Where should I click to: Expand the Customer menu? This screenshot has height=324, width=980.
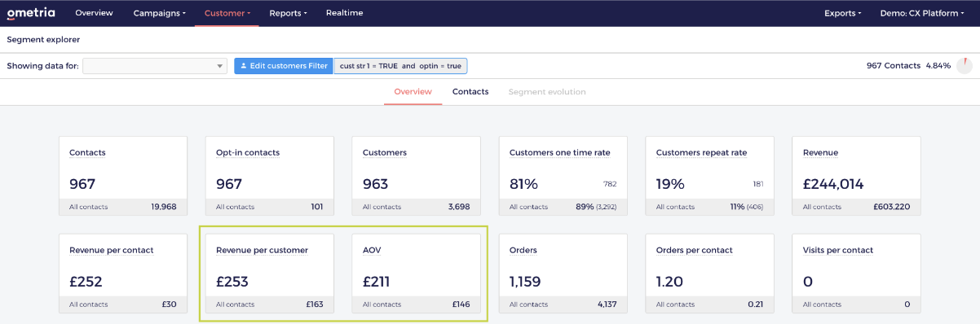click(x=227, y=13)
